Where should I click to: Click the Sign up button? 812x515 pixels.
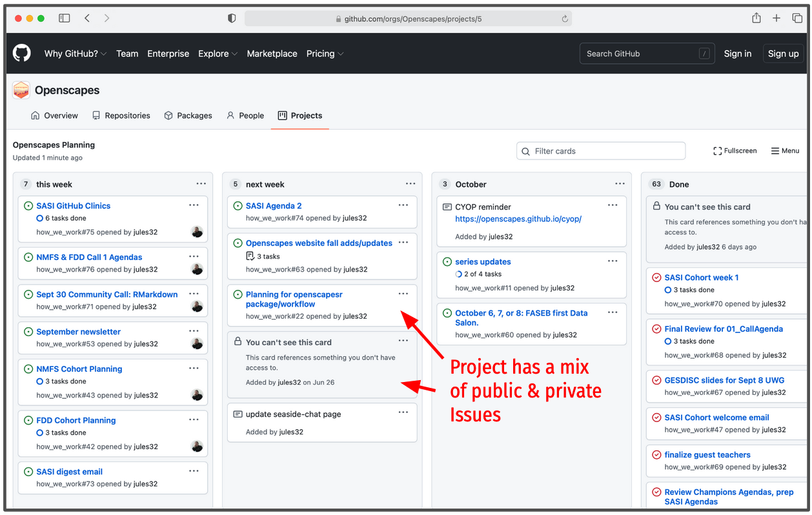(783, 54)
